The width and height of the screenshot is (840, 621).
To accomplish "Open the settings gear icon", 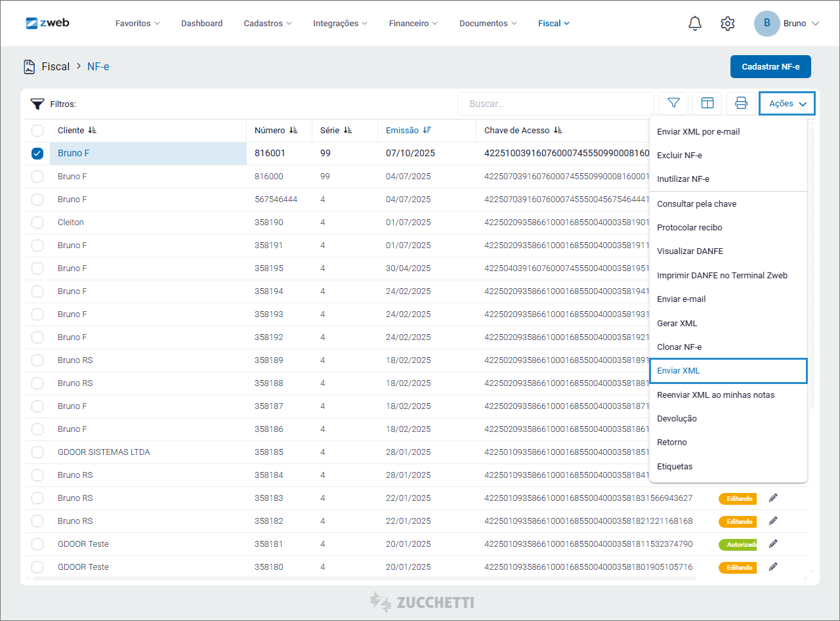I will tap(727, 24).
